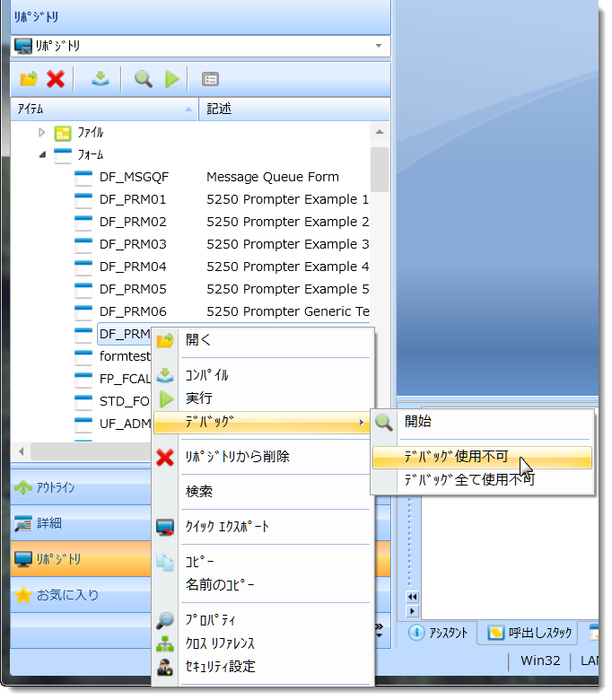The height and width of the screenshot is (700, 612).
Task: Click the DF_PRM01 form icon
Action: tap(83, 199)
